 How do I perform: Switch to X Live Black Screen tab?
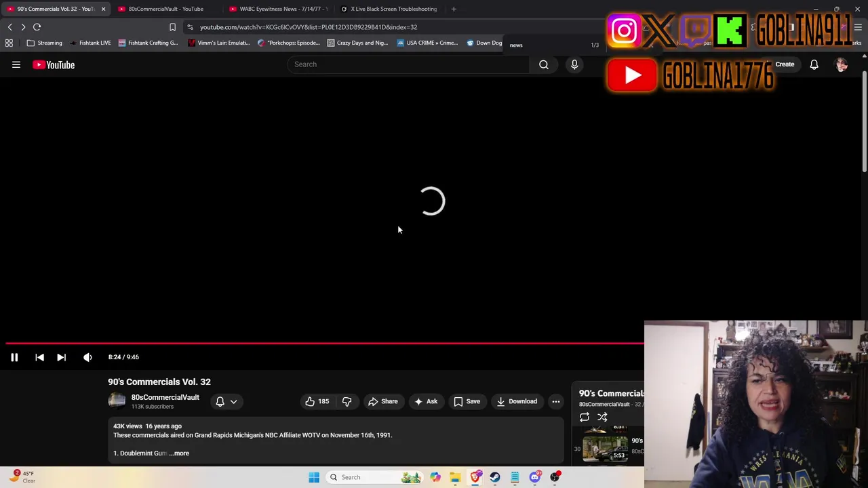point(389,9)
